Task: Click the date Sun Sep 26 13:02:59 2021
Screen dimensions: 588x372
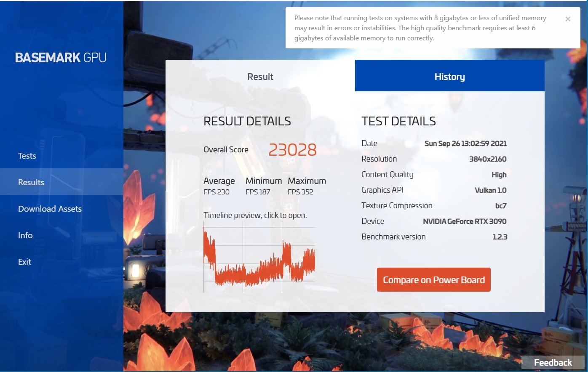Action: coord(465,143)
